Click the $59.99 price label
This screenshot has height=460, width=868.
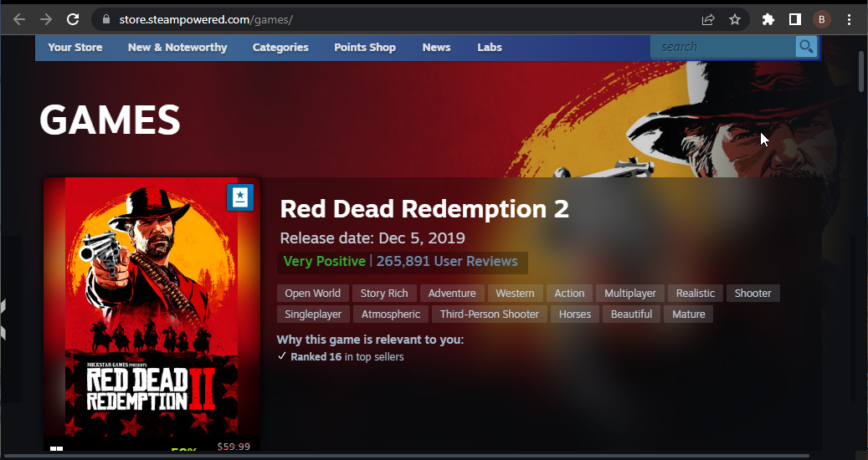coord(234,447)
